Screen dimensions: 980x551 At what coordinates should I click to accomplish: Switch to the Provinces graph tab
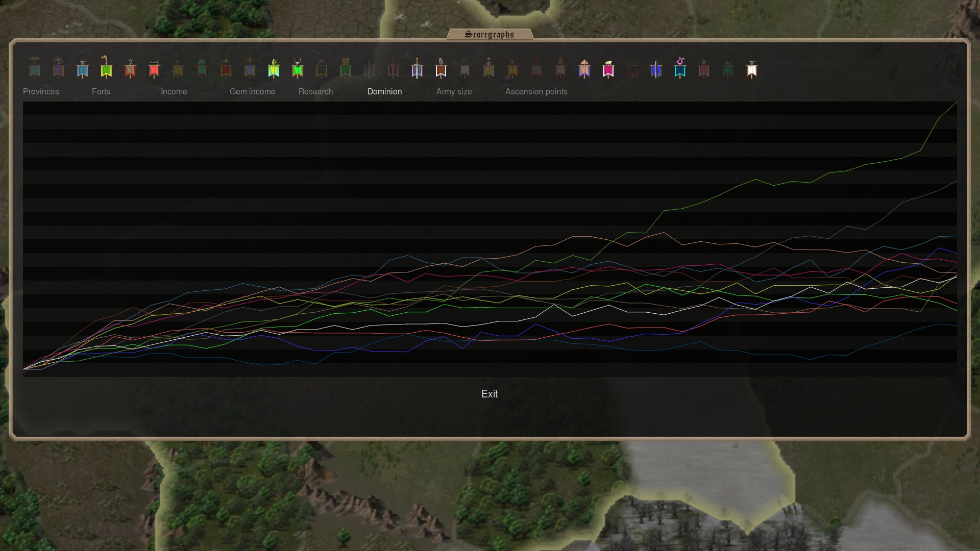coord(41,91)
